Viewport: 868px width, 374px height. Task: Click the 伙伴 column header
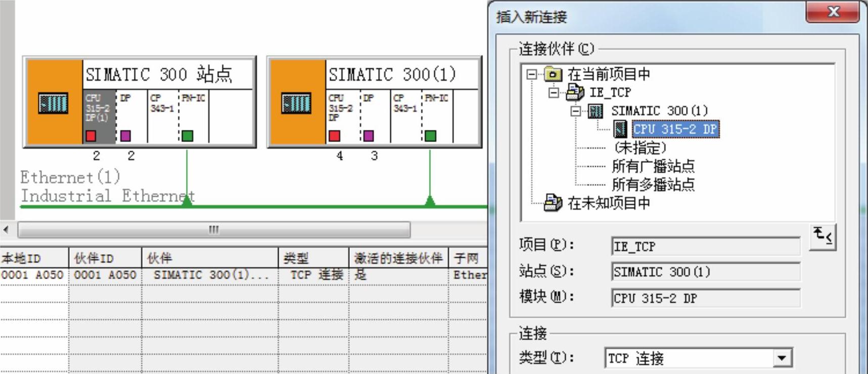tap(210, 258)
